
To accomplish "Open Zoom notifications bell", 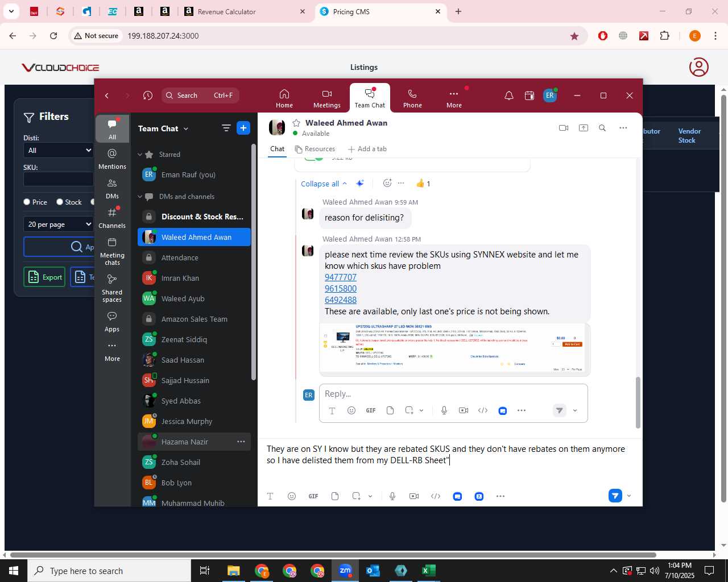I will 509,95.
